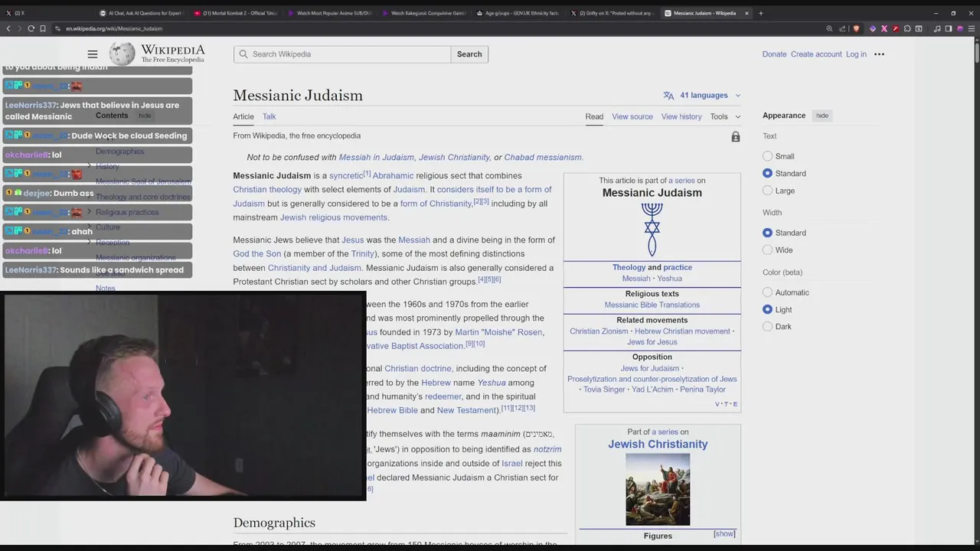Select Wide page width
The image size is (980, 551).
click(767, 250)
